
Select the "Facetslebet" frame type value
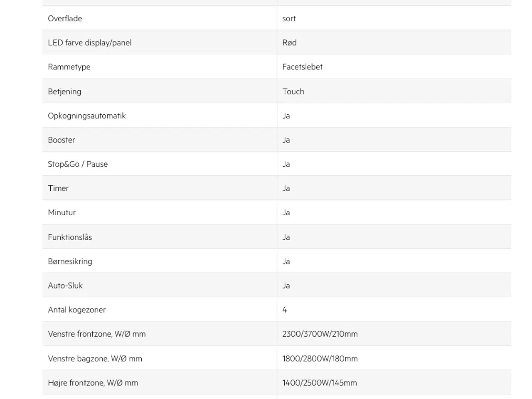(x=302, y=67)
